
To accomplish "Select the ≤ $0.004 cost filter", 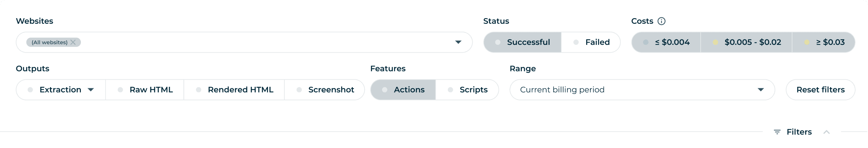I will tap(666, 42).
